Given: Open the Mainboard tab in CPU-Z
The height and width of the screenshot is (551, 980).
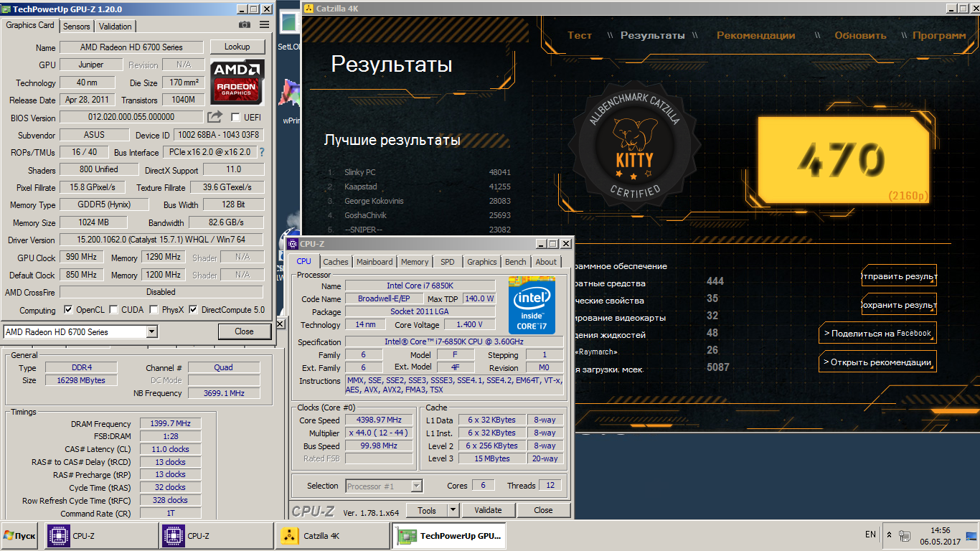Looking at the screenshot, I should (374, 262).
